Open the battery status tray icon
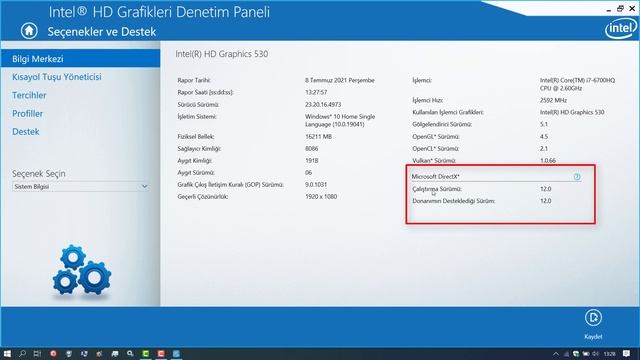This screenshot has height=360, width=640. 586,354
